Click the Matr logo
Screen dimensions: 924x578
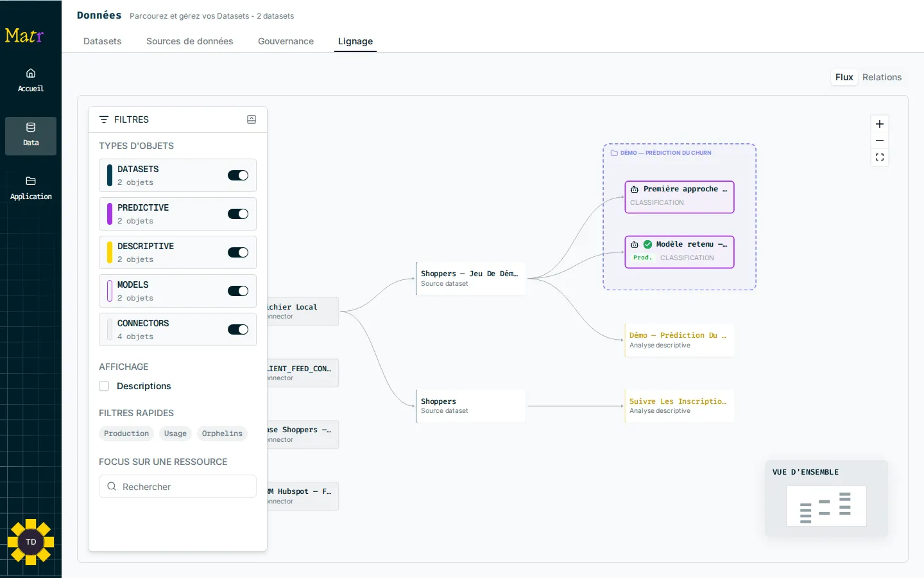(x=24, y=35)
